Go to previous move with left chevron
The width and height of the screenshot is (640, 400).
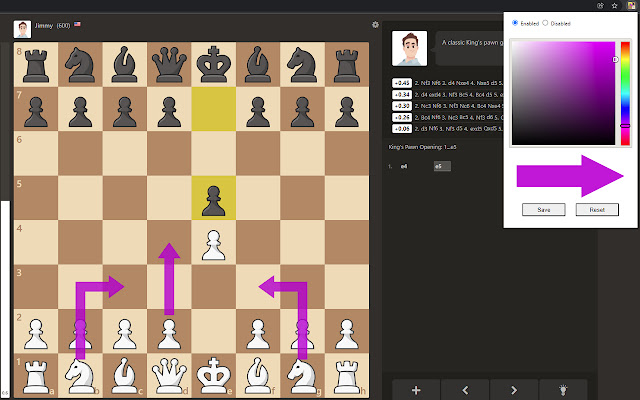[x=465, y=390]
